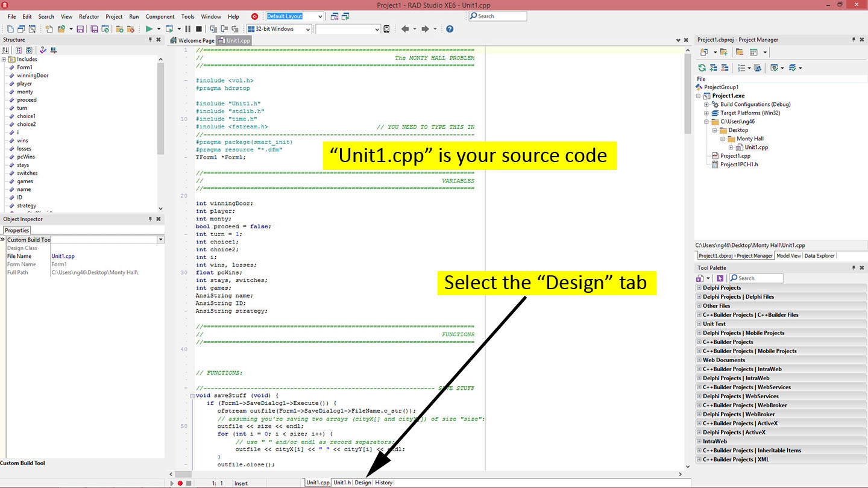Expand the IntraWeb palette category
The height and width of the screenshot is (488, 868).
699,441
